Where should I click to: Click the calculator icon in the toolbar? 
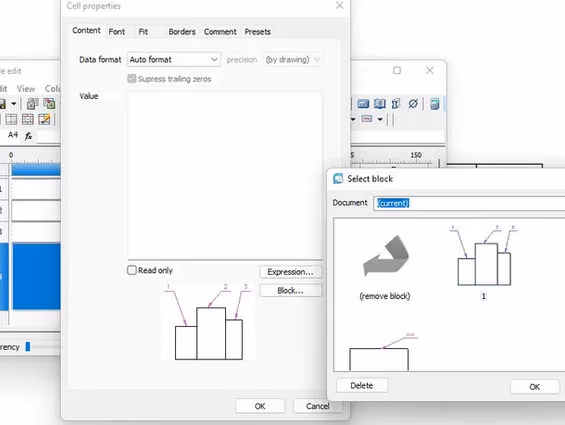(435, 104)
